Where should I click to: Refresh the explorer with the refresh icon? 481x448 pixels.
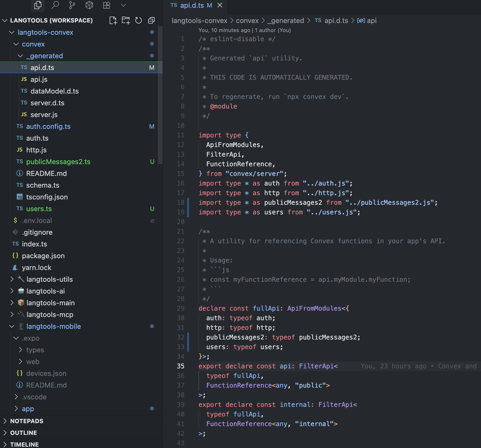[x=138, y=20]
